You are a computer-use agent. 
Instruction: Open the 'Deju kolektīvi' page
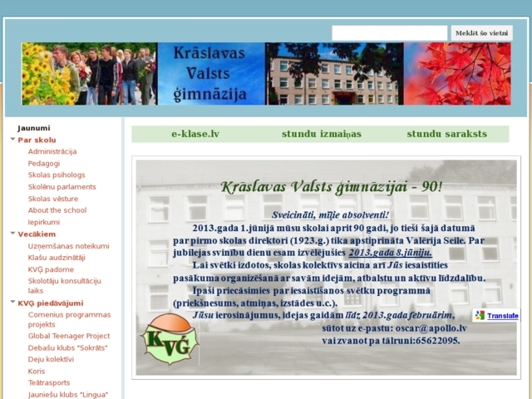[51, 359]
